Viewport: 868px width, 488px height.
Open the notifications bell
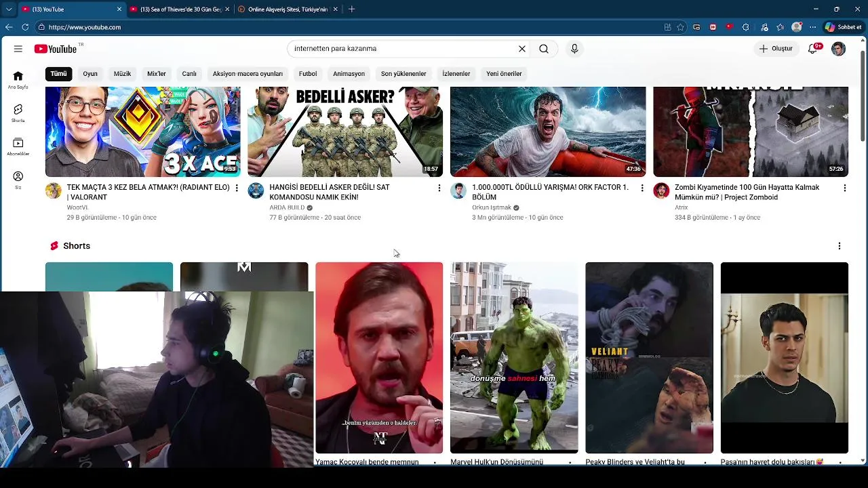click(x=813, y=49)
